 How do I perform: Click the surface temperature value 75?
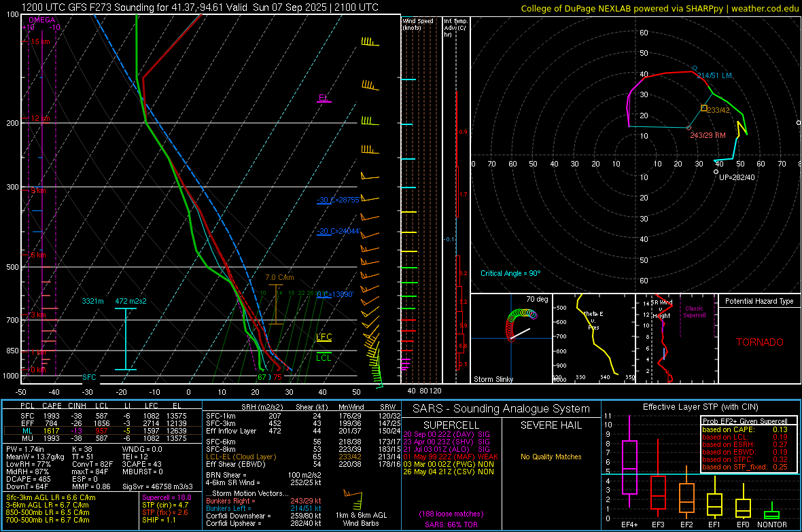pyautogui.click(x=277, y=377)
